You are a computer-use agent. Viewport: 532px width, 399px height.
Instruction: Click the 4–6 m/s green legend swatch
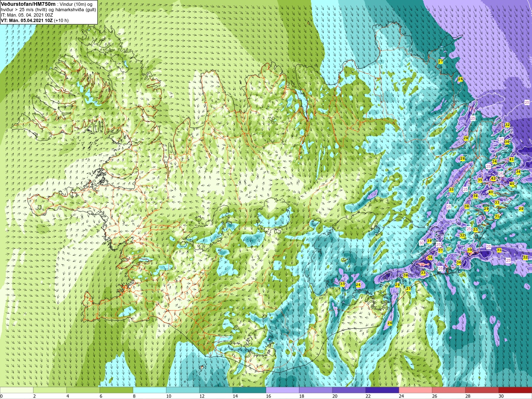tap(83, 390)
